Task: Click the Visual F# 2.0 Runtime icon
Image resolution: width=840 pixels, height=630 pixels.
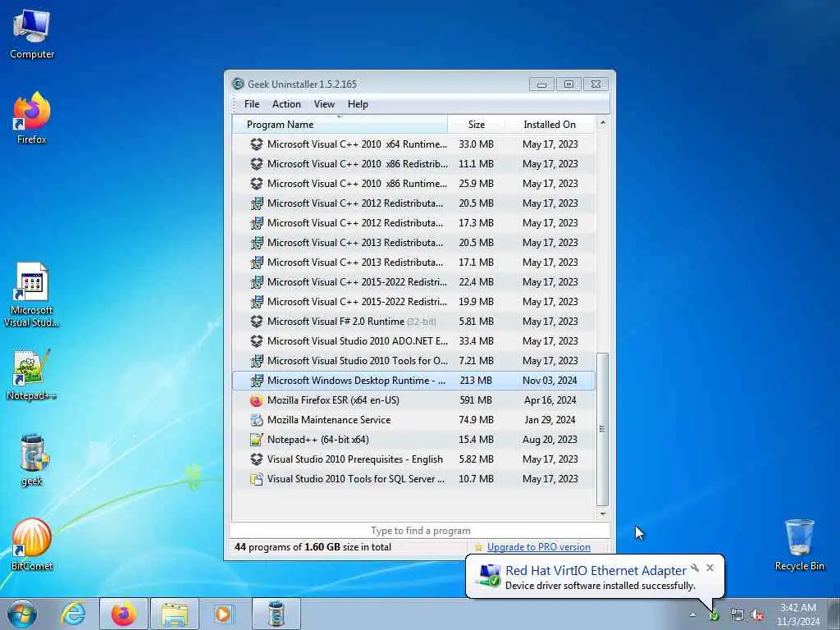Action: coord(257,322)
